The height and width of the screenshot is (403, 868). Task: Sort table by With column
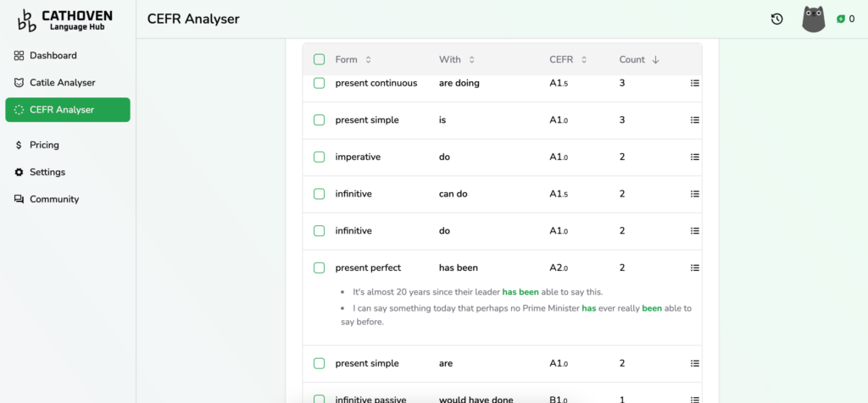tap(457, 59)
